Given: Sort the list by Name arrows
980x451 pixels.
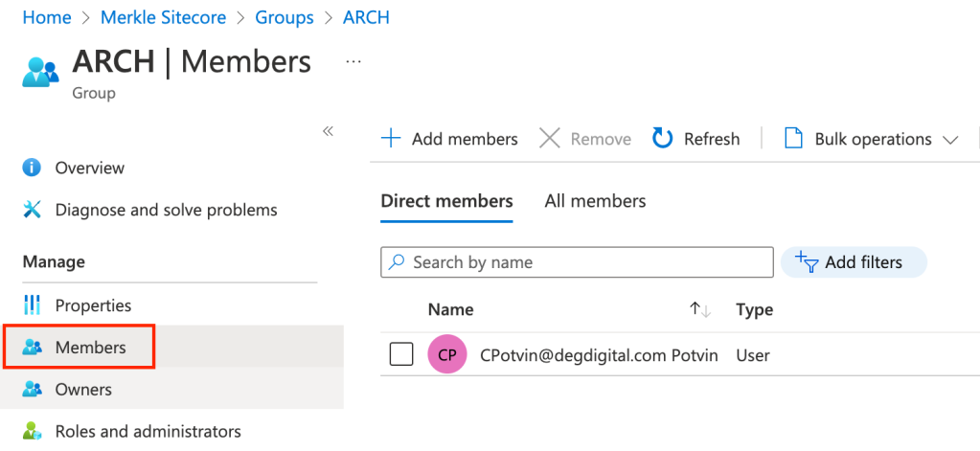Looking at the screenshot, I should (700, 309).
